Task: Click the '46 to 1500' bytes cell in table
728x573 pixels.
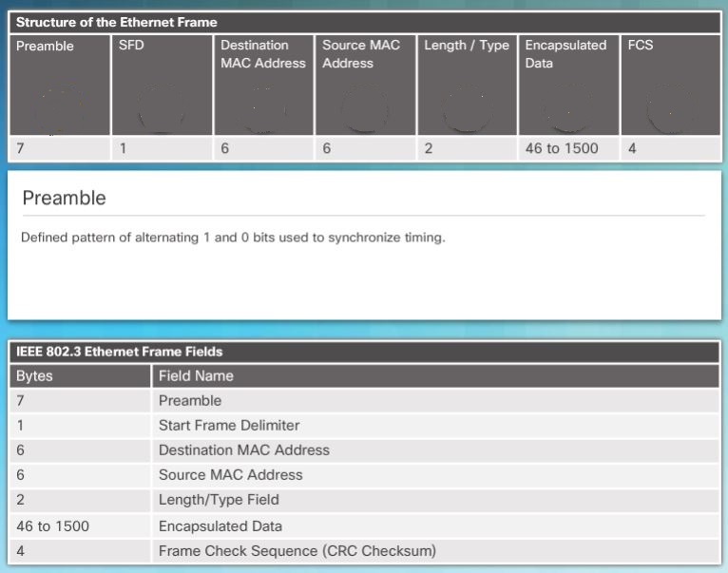Action: click(x=53, y=525)
